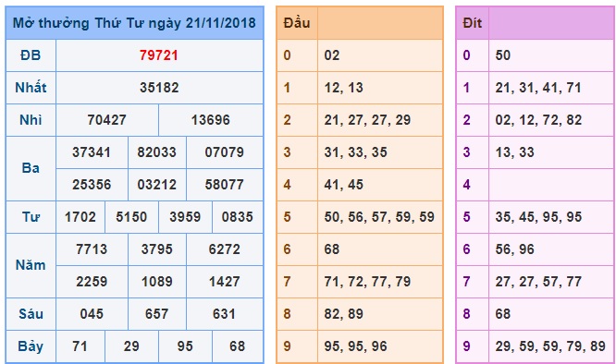Select the Năm prize number 6272
Viewport: 616px width, 364px height.
[x=225, y=249]
